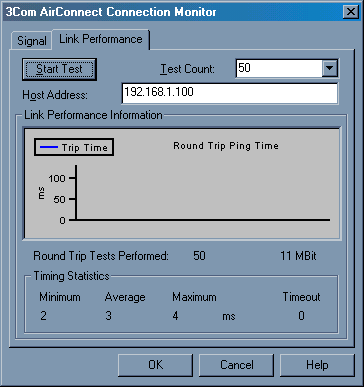This screenshot has height=387, width=364.
Task: Open Help for Connection Monitor
Action: coord(317,365)
